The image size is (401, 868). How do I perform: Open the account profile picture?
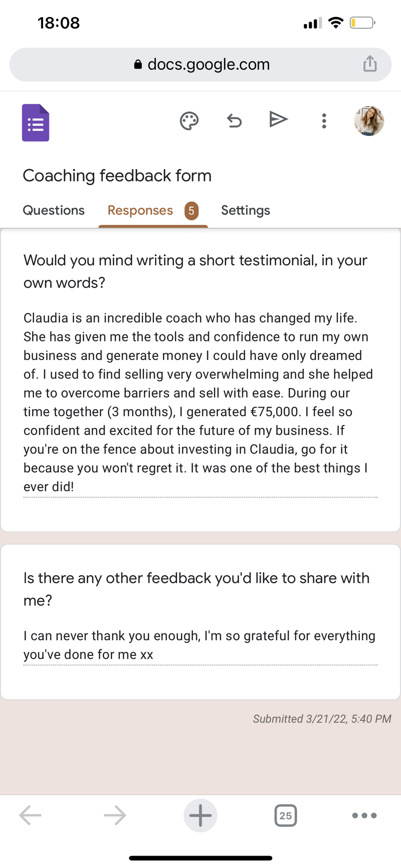(x=369, y=121)
